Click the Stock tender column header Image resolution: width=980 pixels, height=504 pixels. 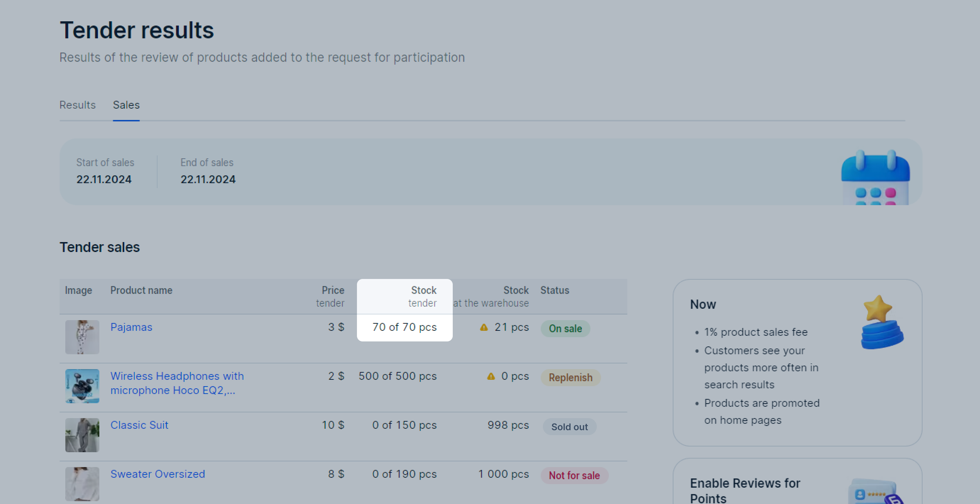tap(422, 296)
